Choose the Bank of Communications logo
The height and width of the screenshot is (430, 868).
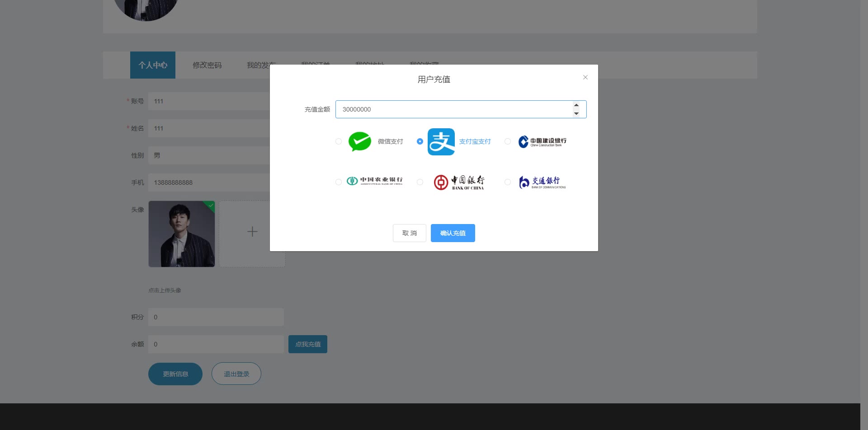542,182
